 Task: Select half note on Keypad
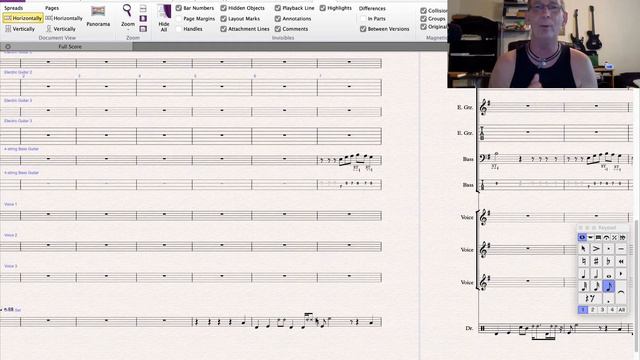(x=596, y=274)
